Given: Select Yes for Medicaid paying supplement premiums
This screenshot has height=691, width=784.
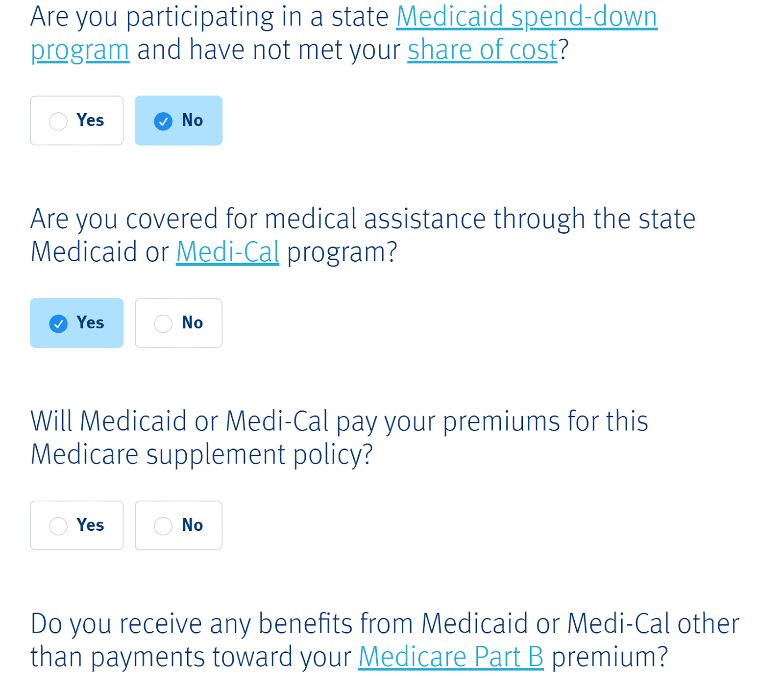Looking at the screenshot, I should pos(76,525).
